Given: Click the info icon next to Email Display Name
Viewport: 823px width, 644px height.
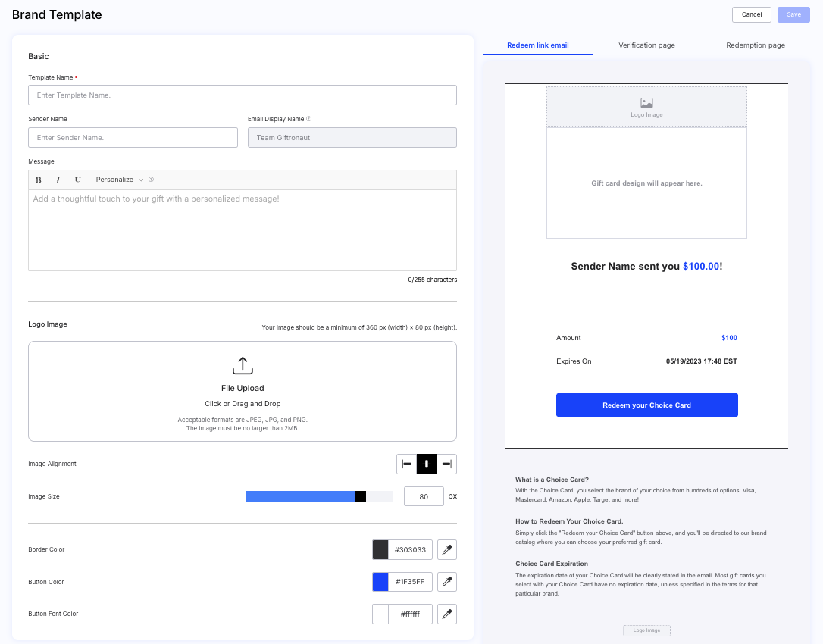Looking at the screenshot, I should tap(308, 119).
